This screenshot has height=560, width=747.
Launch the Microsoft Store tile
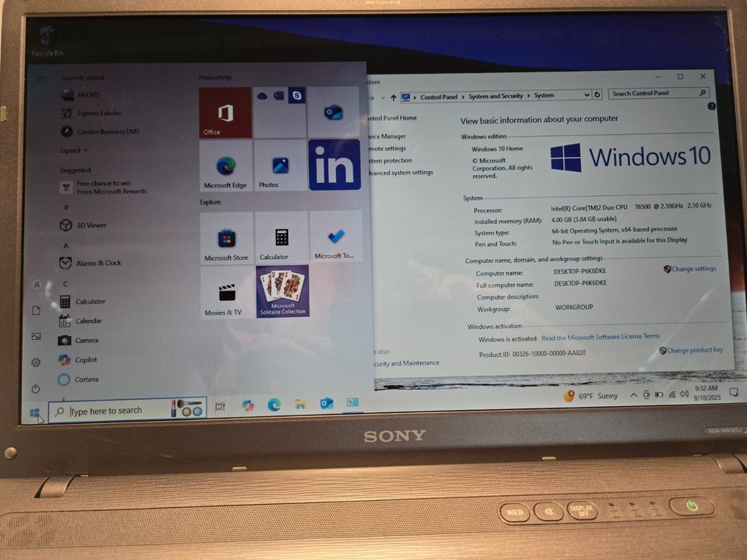pyautogui.click(x=225, y=236)
